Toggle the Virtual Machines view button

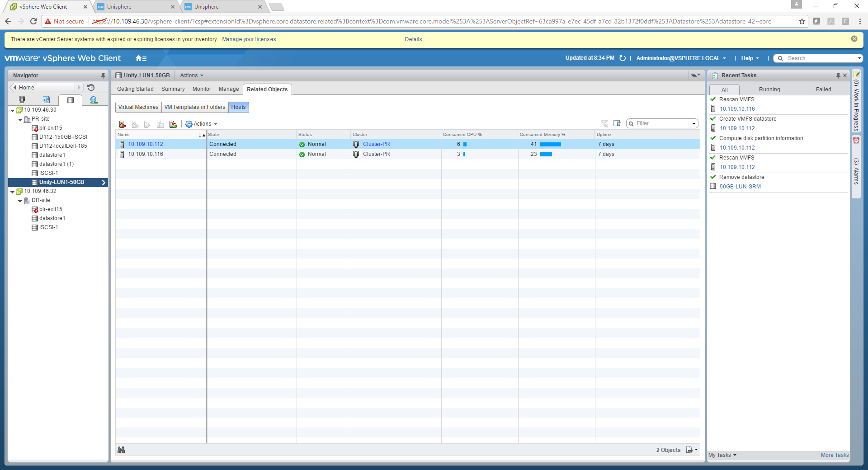(138, 107)
